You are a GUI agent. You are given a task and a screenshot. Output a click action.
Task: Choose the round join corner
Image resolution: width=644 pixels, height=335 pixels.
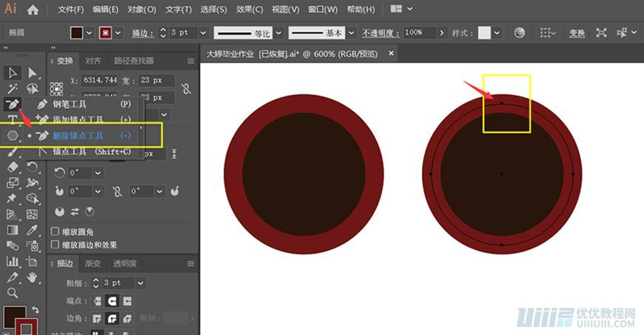112,318
